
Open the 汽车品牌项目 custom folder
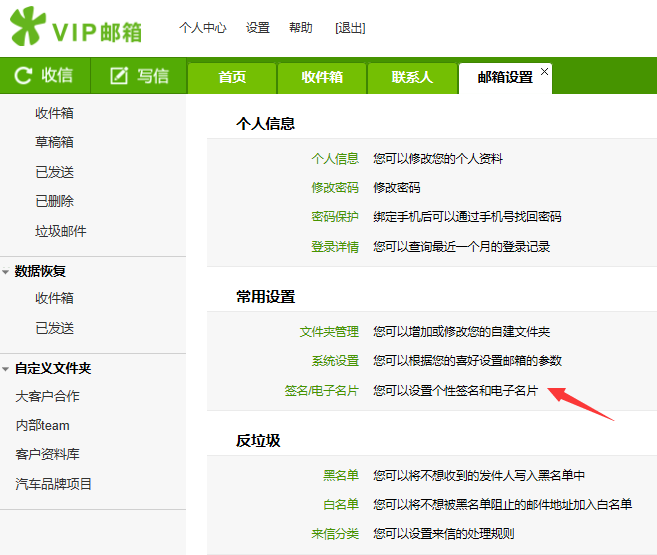coord(54,484)
